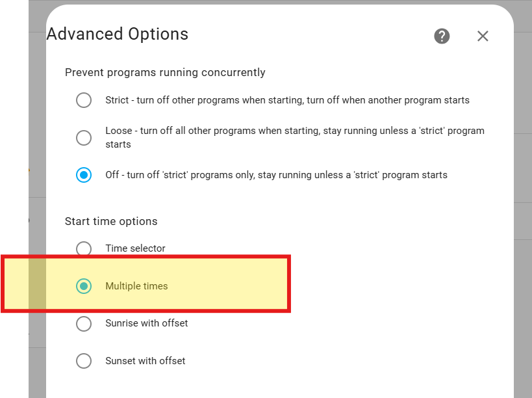
Task: Choose the Sunrise with offset radio button
Action: tap(84, 323)
